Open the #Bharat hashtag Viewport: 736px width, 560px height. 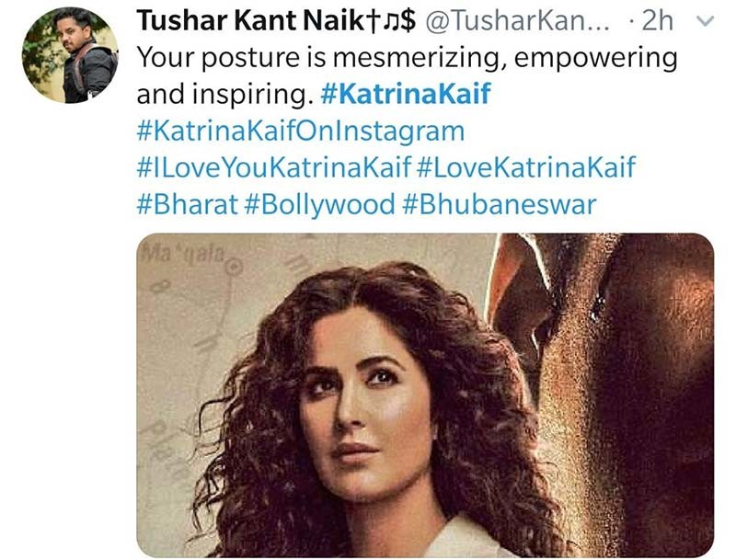point(188,204)
